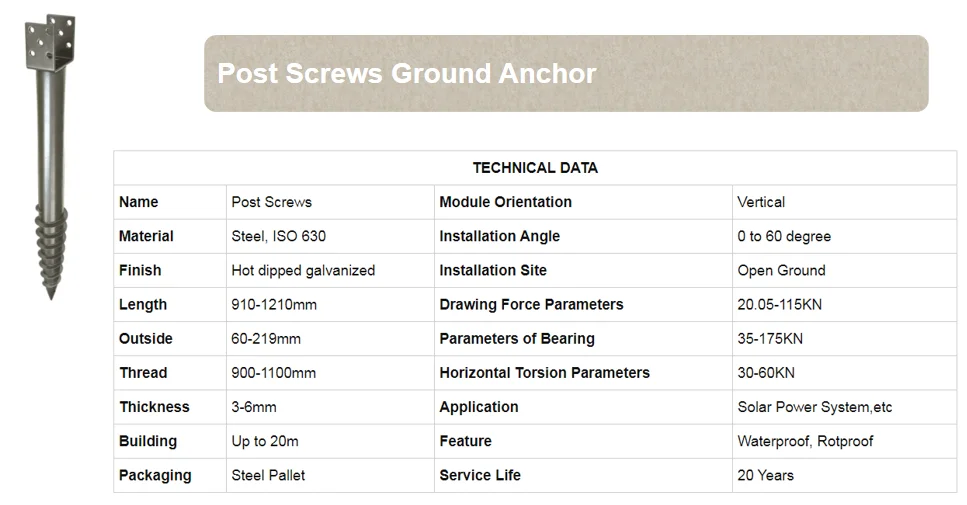Select the '35-175KN' bearing parameter cell
The width and height of the screenshot is (967, 505).
coord(770,338)
